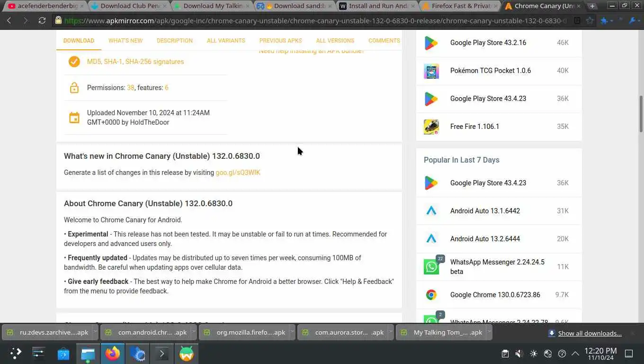Click the Google Chrome 130.0.6723.86 icon
This screenshot has height=364, width=644.
[x=431, y=295]
